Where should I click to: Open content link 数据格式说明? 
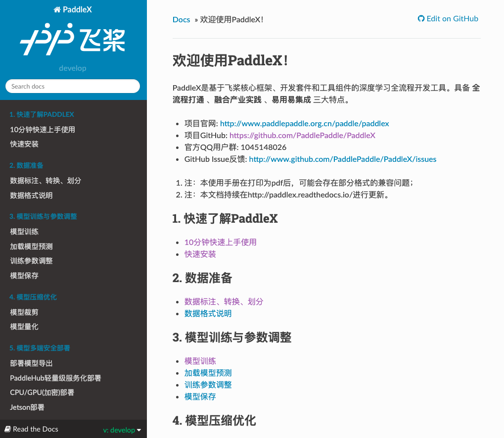(x=208, y=314)
